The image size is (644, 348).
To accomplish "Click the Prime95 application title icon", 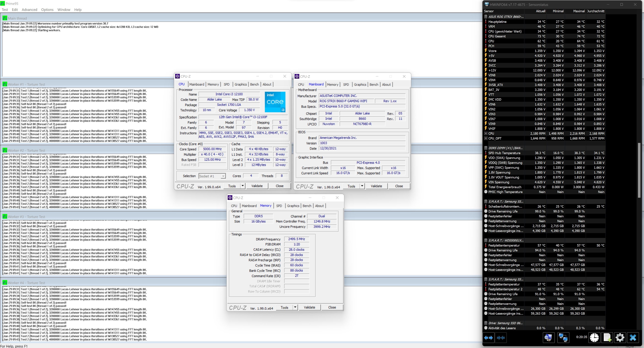I will coord(2,3).
